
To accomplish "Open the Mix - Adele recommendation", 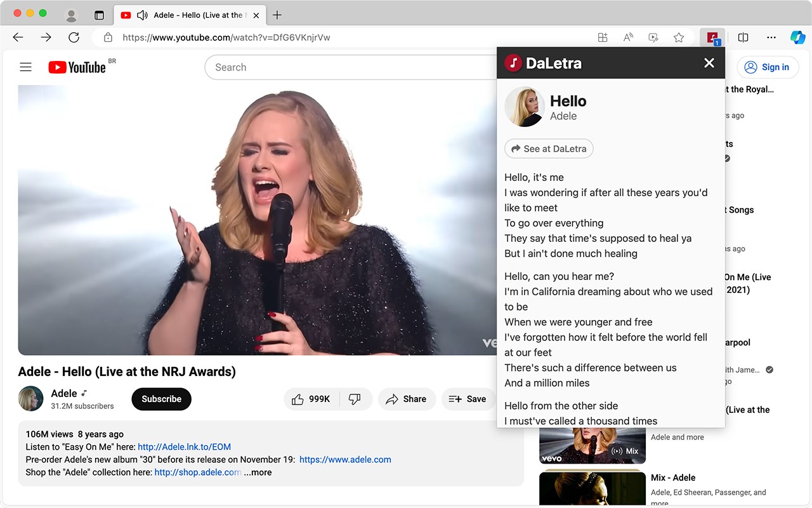I will pyautogui.click(x=673, y=478).
